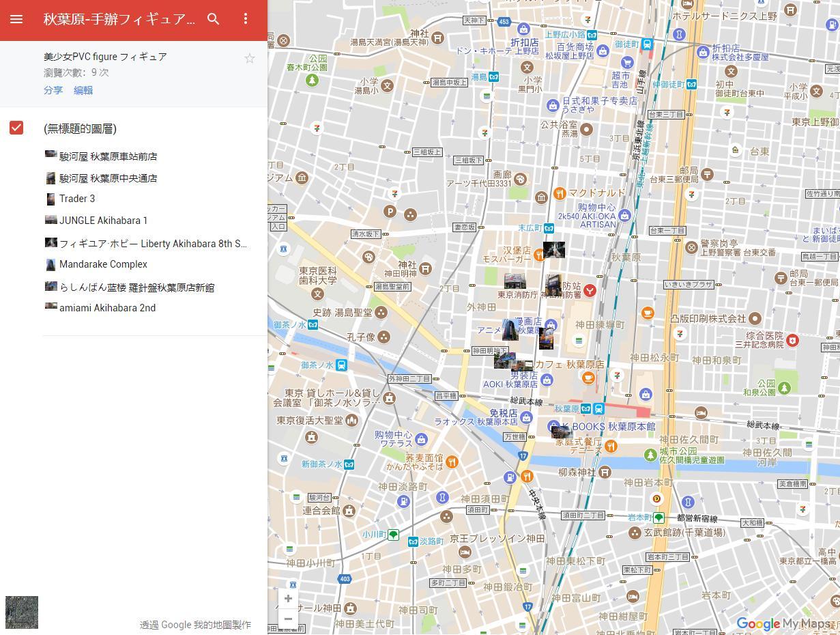The height and width of the screenshot is (635, 840).
Task: Zoom out with the minus button
Action: (x=288, y=619)
